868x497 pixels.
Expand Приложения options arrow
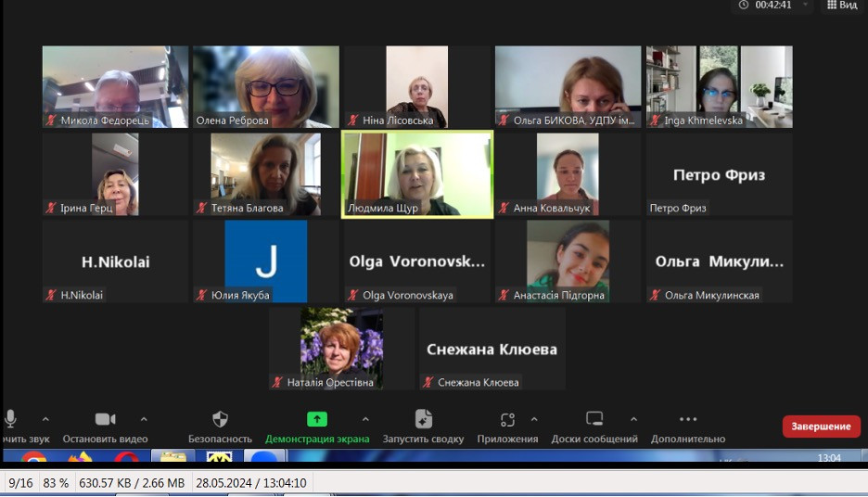pyautogui.click(x=534, y=419)
